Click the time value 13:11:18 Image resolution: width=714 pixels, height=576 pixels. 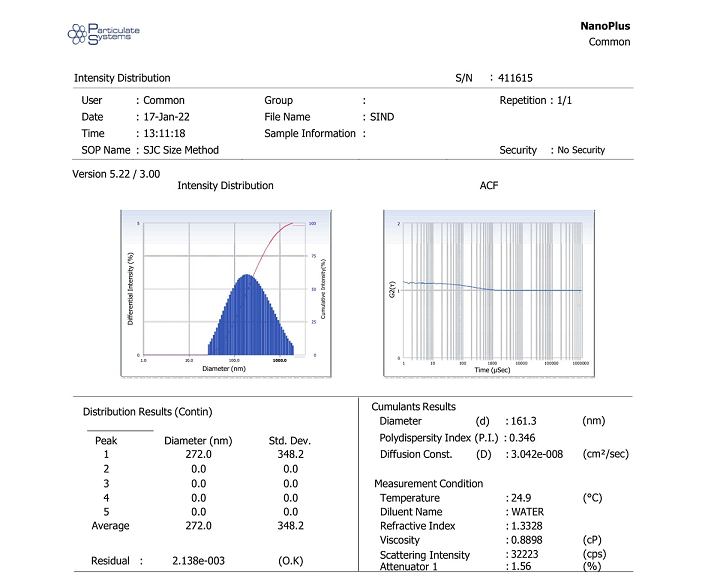click(x=164, y=133)
